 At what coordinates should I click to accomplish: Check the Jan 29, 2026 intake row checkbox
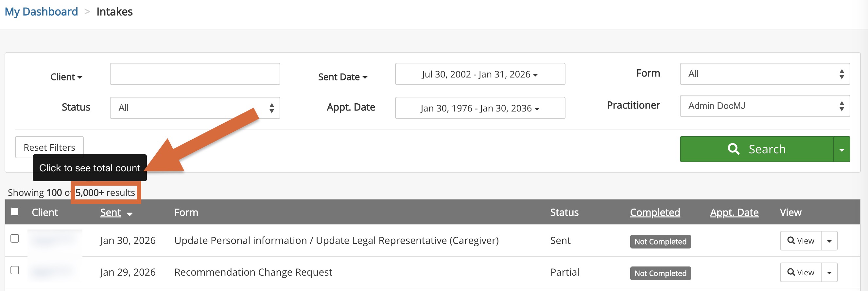[x=15, y=270]
